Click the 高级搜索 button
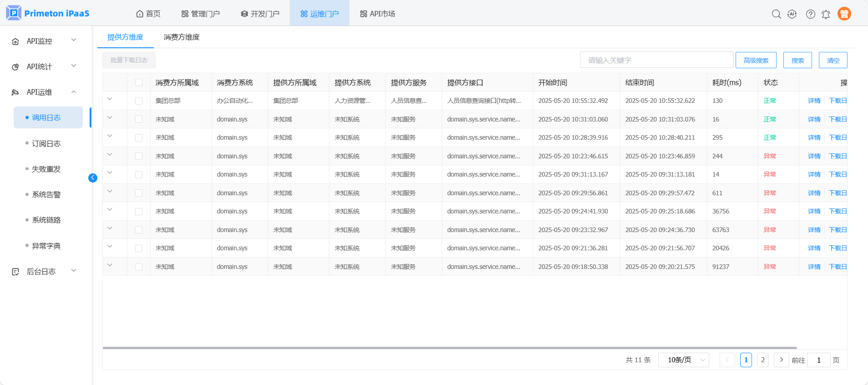This screenshot has width=868, height=385. click(756, 60)
